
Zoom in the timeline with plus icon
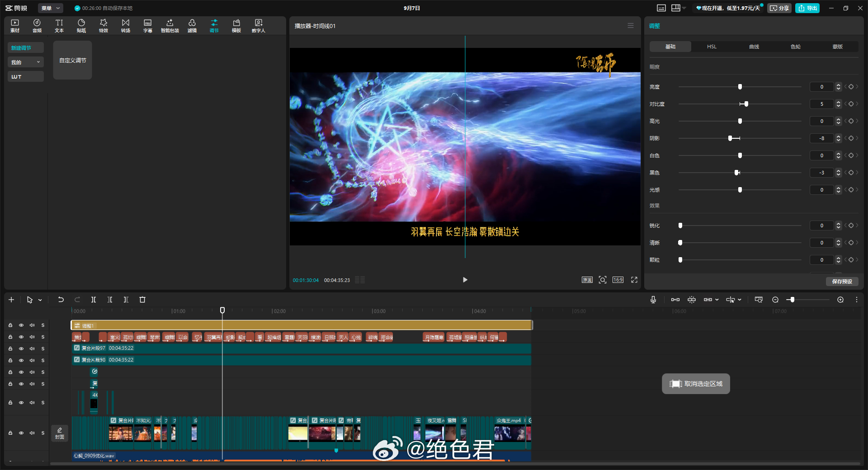[840, 300]
